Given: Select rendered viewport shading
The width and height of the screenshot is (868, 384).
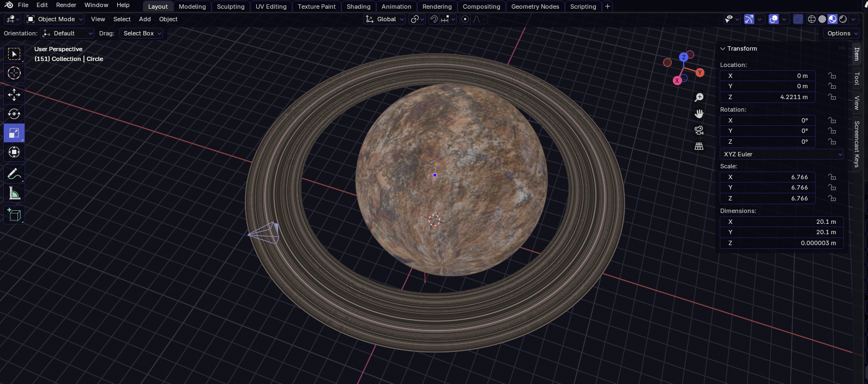Looking at the screenshot, I should [x=843, y=19].
